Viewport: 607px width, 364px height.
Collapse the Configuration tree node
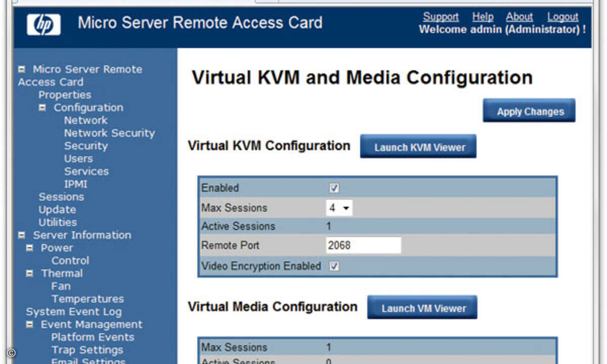click(x=42, y=108)
